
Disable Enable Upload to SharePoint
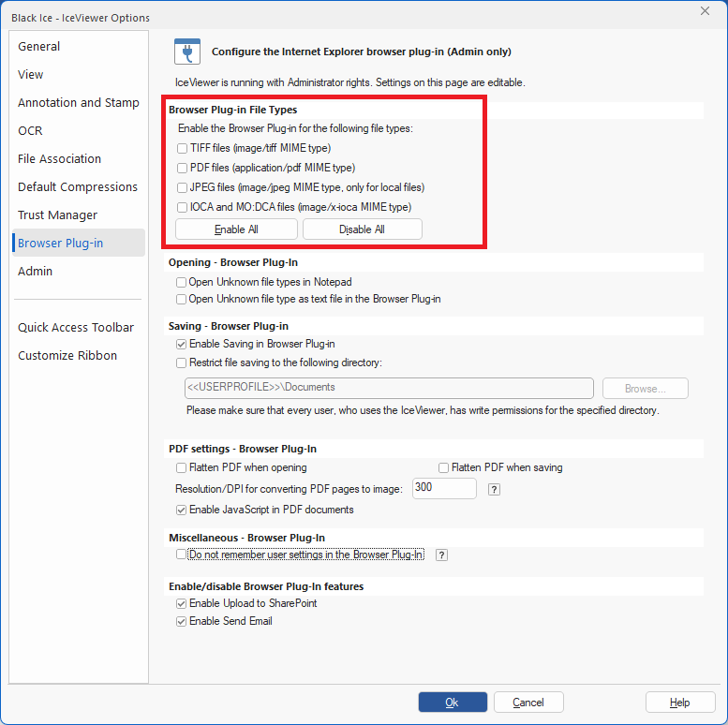(x=182, y=603)
